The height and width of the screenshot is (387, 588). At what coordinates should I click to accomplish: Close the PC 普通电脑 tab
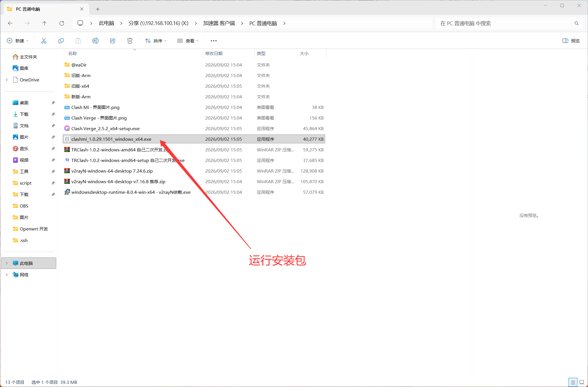[82, 9]
